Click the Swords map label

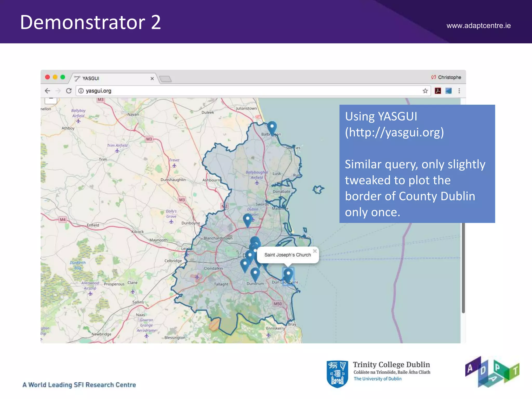[262, 204]
